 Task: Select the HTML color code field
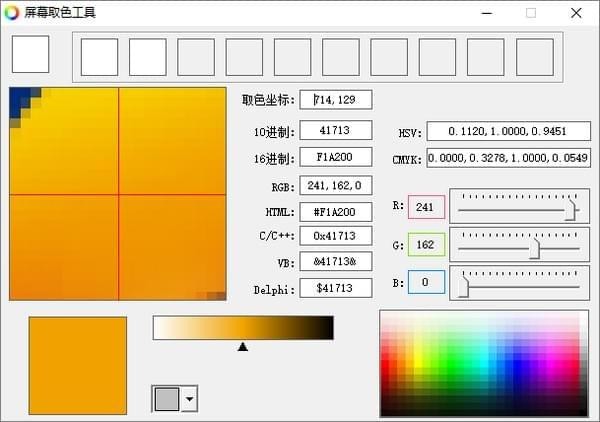[x=335, y=210]
